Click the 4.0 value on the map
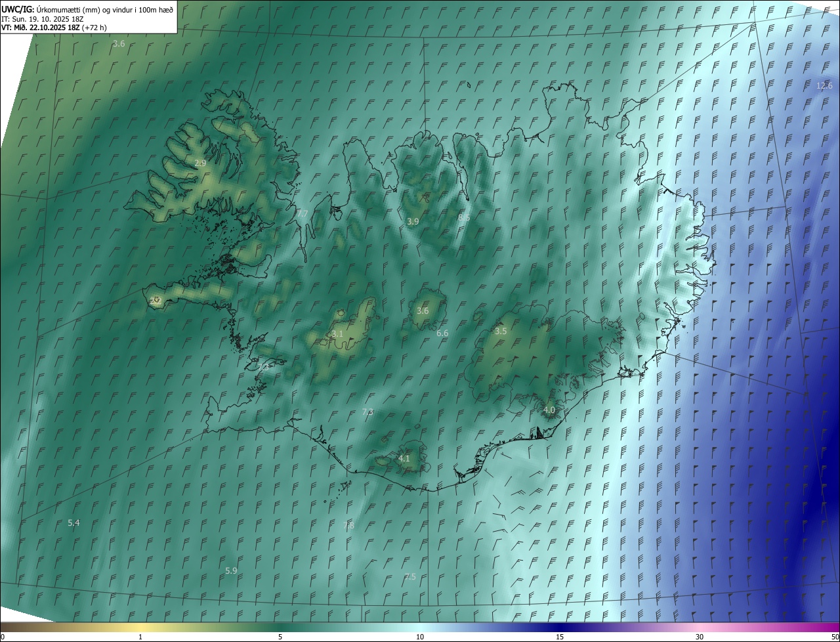Viewport: 840px width, 642px height. pos(549,410)
